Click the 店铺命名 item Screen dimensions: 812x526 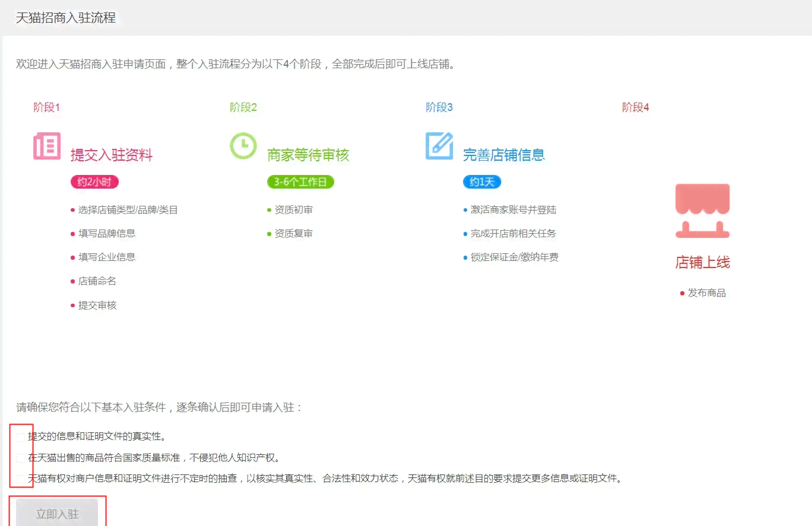click(x=97, y=281)
